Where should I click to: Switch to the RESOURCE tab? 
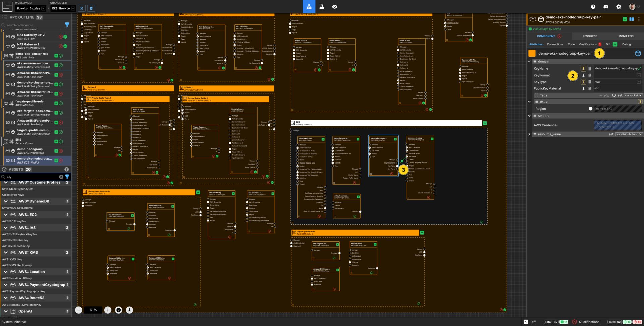pos(590,36)
